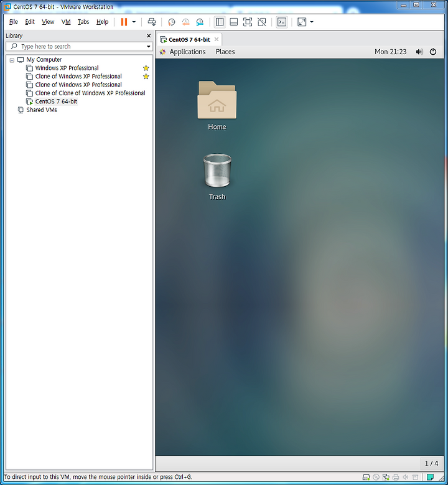The width and height of the screenshot is (448, 485).
Task: Select the starred Clone of Windows XP Professional
Action: tap(78, 77)
